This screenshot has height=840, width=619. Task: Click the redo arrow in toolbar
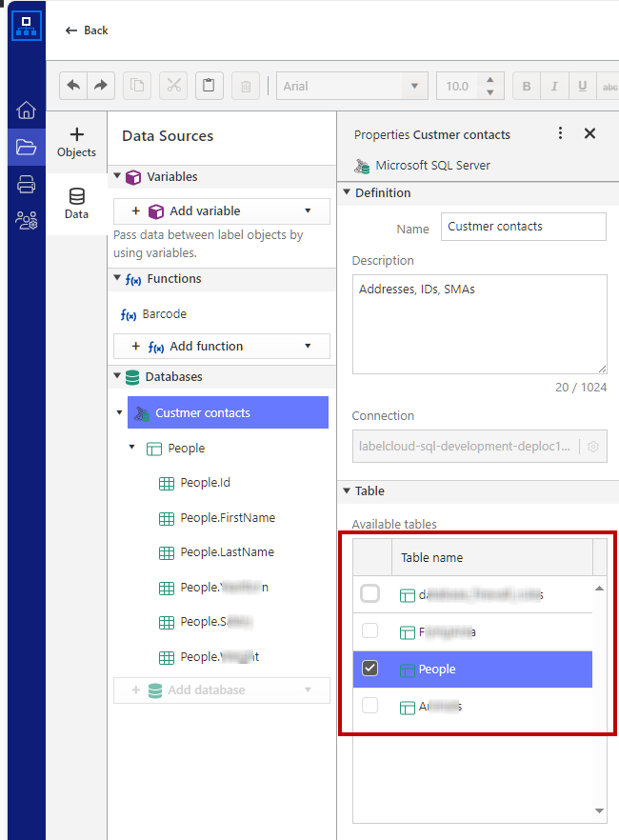(x=100, y=86)
